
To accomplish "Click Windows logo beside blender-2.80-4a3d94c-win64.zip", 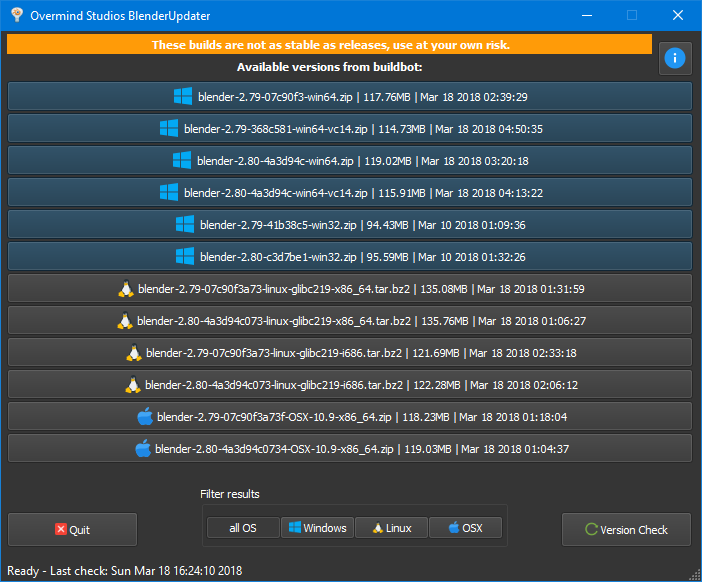I will pyautogui.click(x=182, y=160).
